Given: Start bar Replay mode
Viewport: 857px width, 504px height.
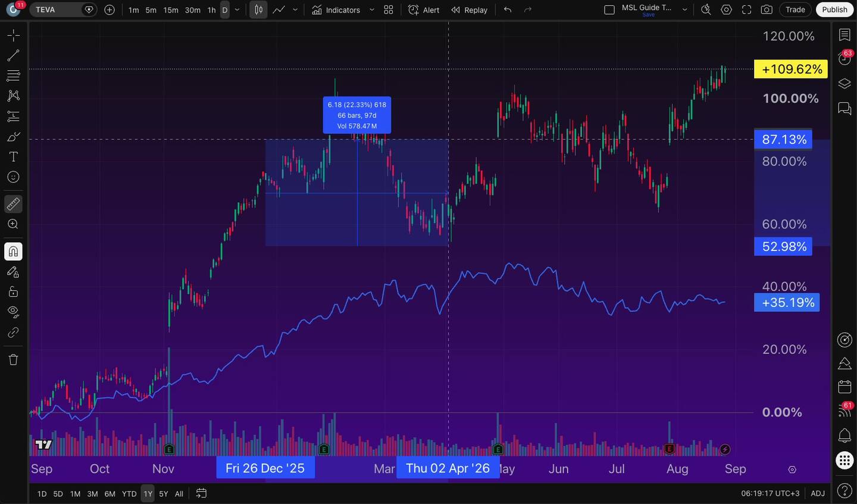Looking at the screenshot, I should point(469,10).
